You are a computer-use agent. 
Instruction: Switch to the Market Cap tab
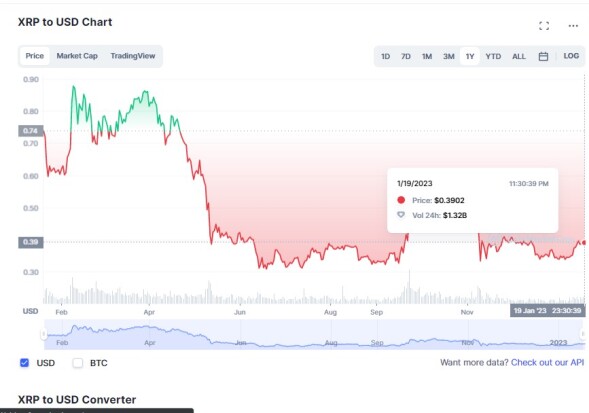click(77, 56)
